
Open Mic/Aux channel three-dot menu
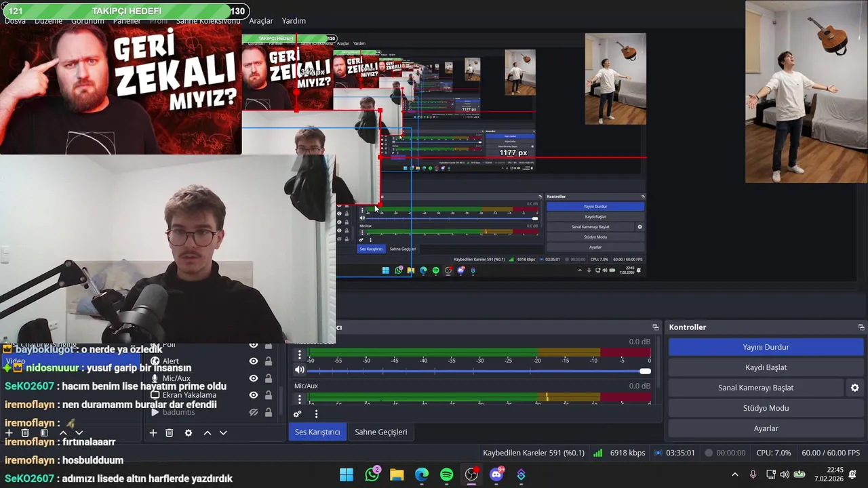tap(300, 399)
